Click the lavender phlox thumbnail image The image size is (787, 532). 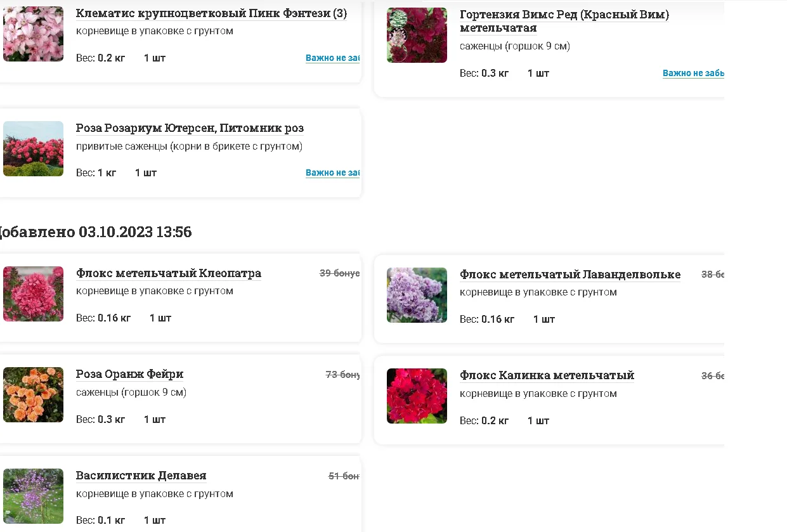417,295
